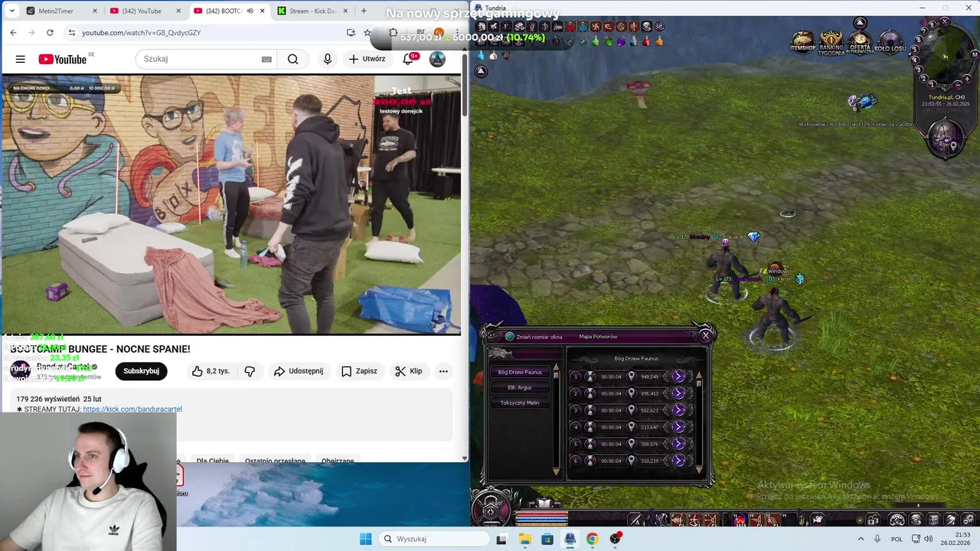The image size is (980, 551).
Task: Click the round number 1 button in the first spawn row
Action: click(576, 377)
